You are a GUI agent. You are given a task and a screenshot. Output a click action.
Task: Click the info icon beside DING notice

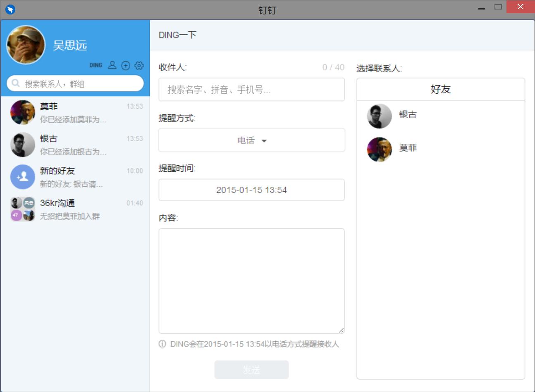[162, 344]
